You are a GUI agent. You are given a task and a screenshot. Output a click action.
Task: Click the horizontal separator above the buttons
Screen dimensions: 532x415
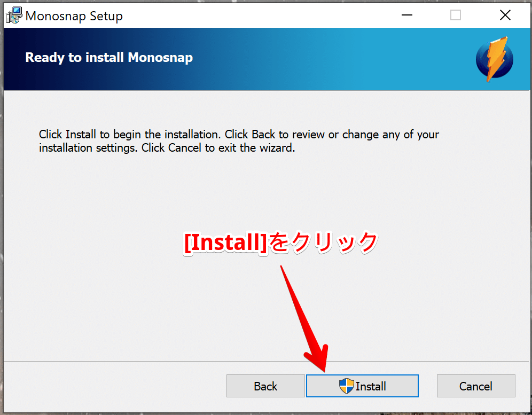coord(267,361)
